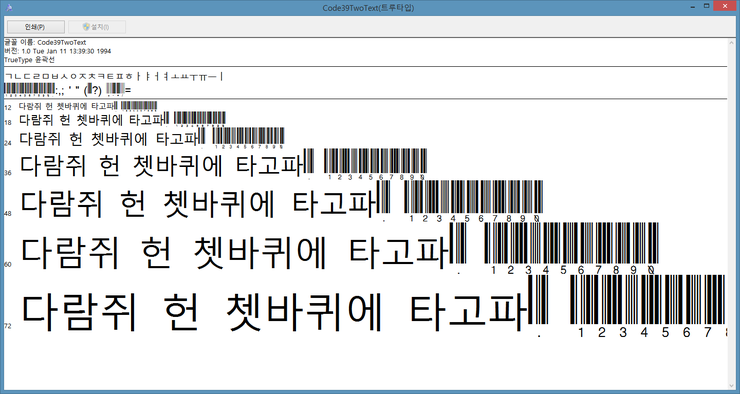This screenshot has width=740, height=394.
Task: Click the size 12 sample text row
Action: (x=88, y=106)
